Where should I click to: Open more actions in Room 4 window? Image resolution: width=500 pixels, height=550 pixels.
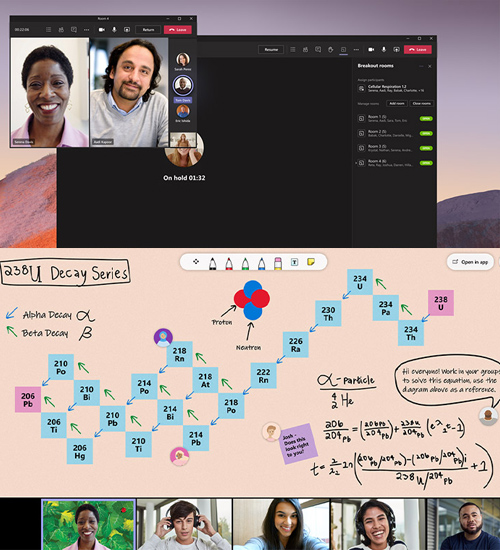pos(86,30)
